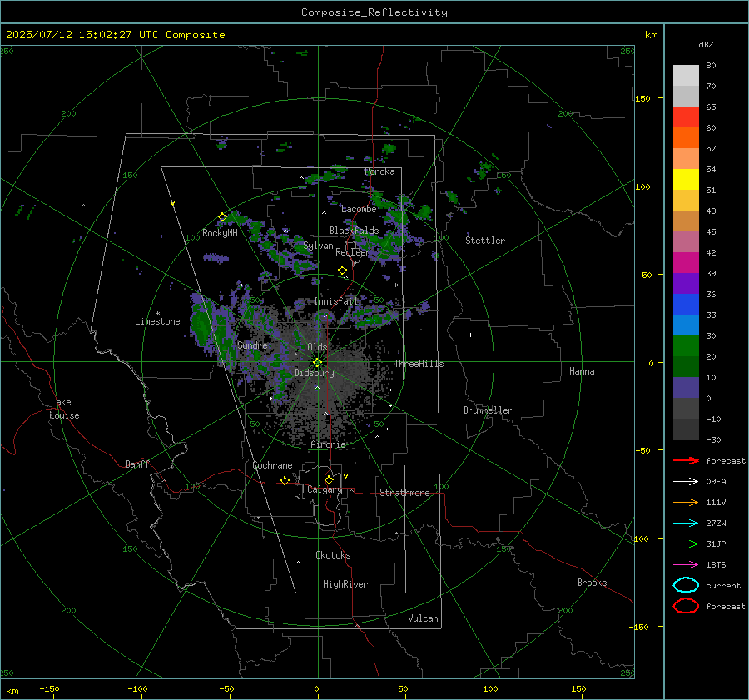Click the HighRiver label
Image resolution: width=749 pixels, height=700 pixels.
345,584
